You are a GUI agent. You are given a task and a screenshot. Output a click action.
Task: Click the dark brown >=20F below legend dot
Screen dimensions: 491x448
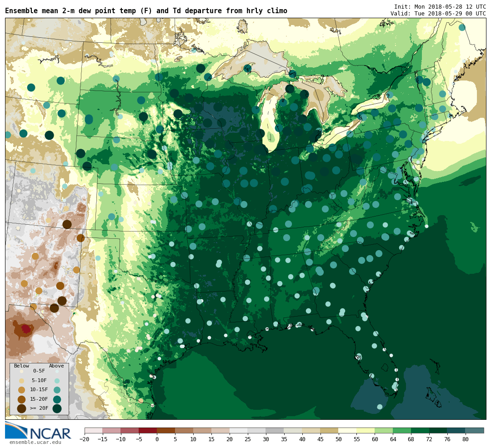coord(22,408)
